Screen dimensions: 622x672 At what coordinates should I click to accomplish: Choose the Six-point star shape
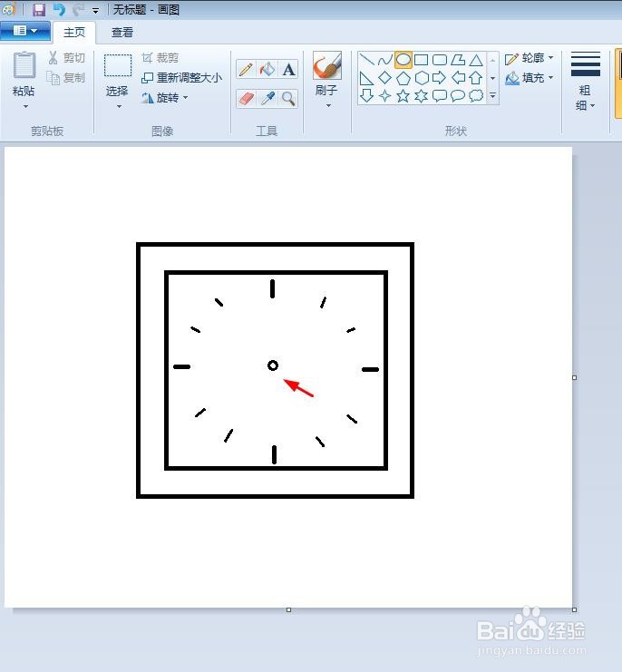click(421, 95)
